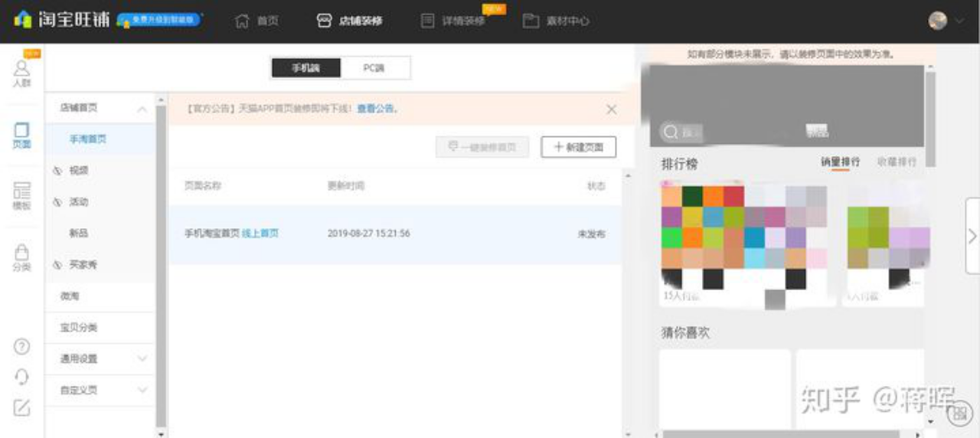Open the 查看公告 link
980x438 pixels.
coord(377,109)
